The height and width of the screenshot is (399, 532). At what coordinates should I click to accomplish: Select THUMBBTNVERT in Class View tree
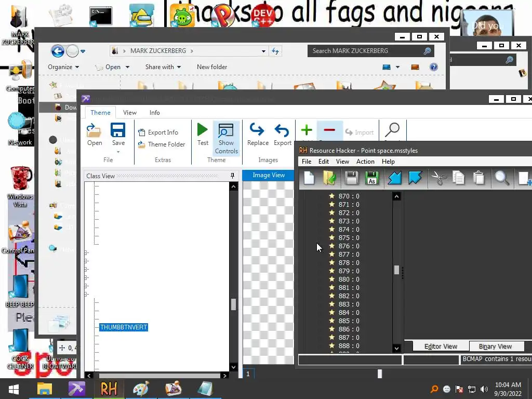[x=124, y=327]
